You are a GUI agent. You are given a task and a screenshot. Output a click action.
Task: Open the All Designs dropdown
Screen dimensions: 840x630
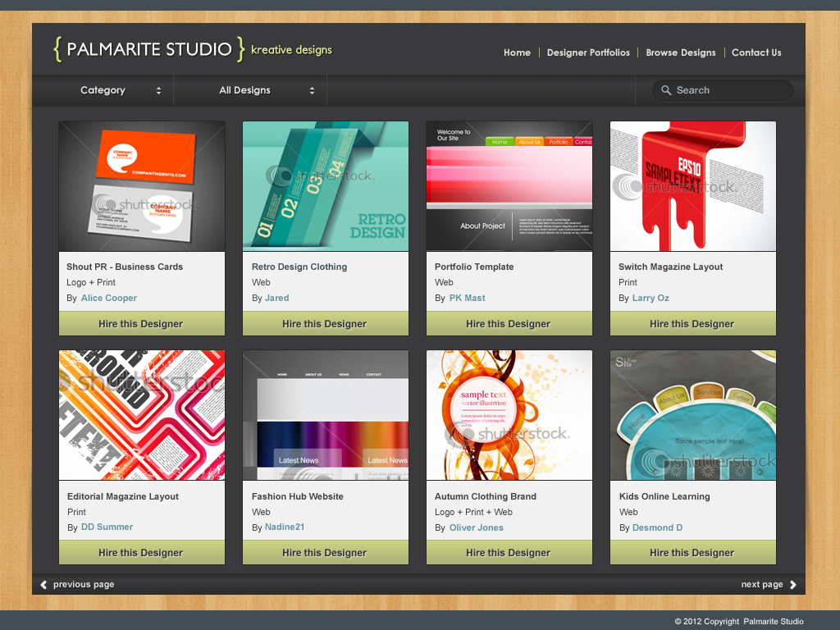[x=250, y=90]
